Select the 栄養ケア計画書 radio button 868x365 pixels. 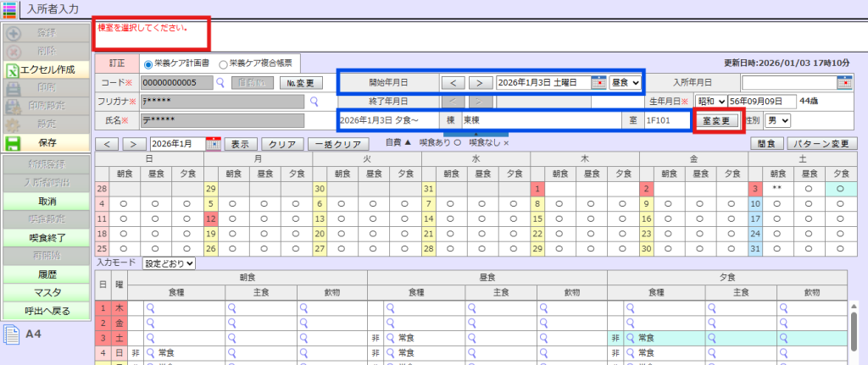tap(148, 64)
